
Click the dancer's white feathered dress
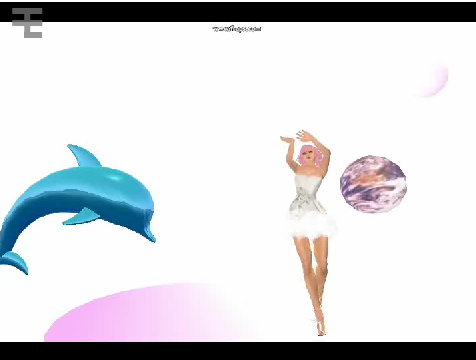(311, 206)
